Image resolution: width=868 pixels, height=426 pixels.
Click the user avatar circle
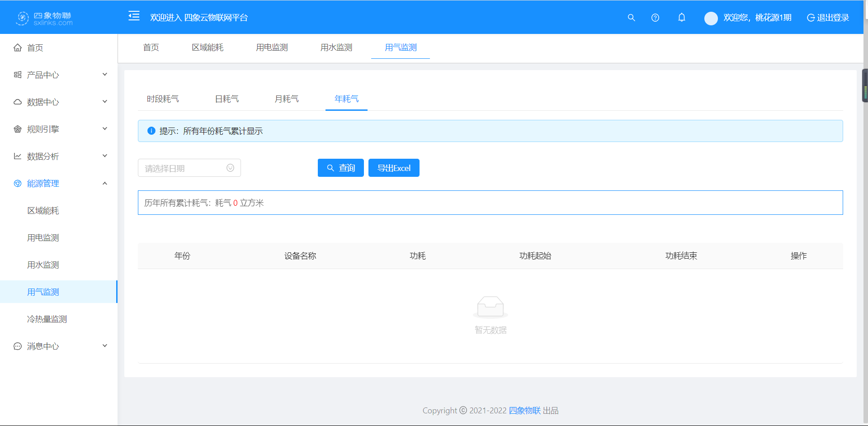point(711,18)
